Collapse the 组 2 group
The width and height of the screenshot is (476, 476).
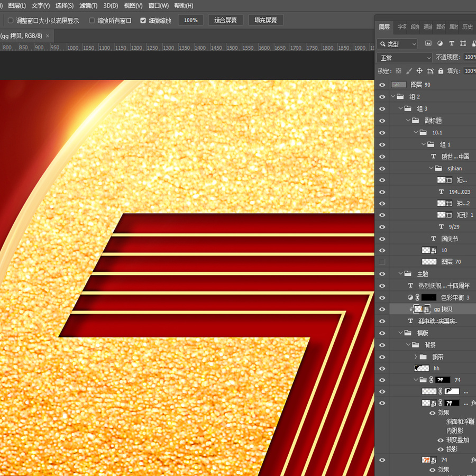[x=393, y=97]
